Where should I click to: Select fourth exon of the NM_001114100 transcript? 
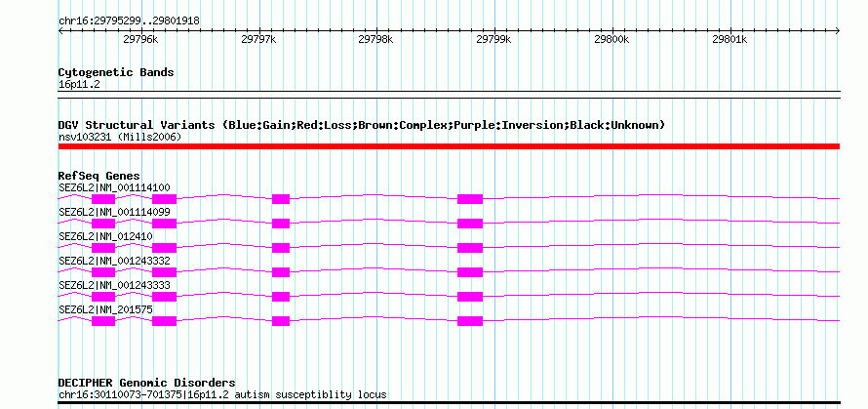click(x=470, y=199)
